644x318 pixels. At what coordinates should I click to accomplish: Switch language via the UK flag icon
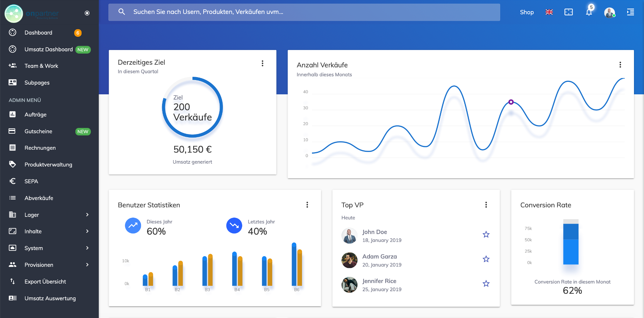[549, 12]
